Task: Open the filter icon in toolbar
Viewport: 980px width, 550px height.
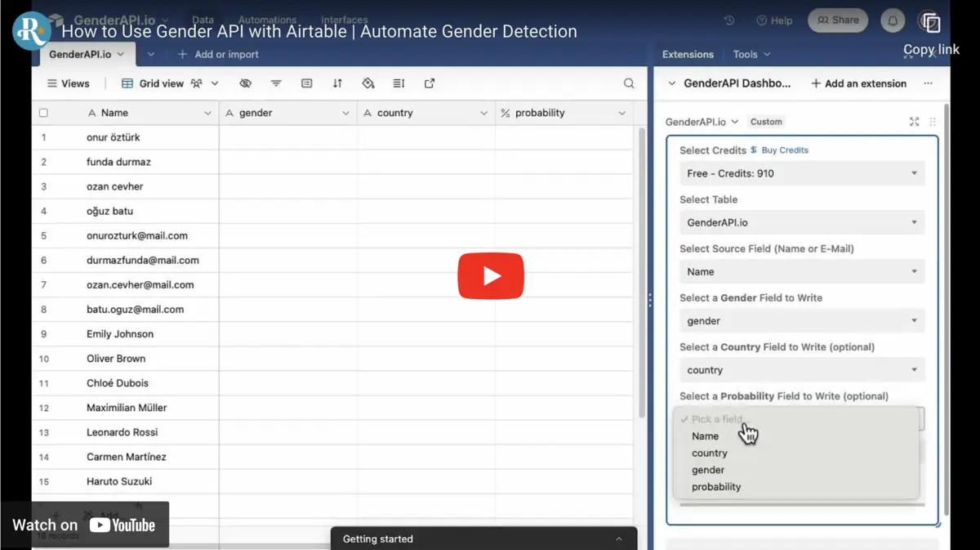Action: [276, 83]
